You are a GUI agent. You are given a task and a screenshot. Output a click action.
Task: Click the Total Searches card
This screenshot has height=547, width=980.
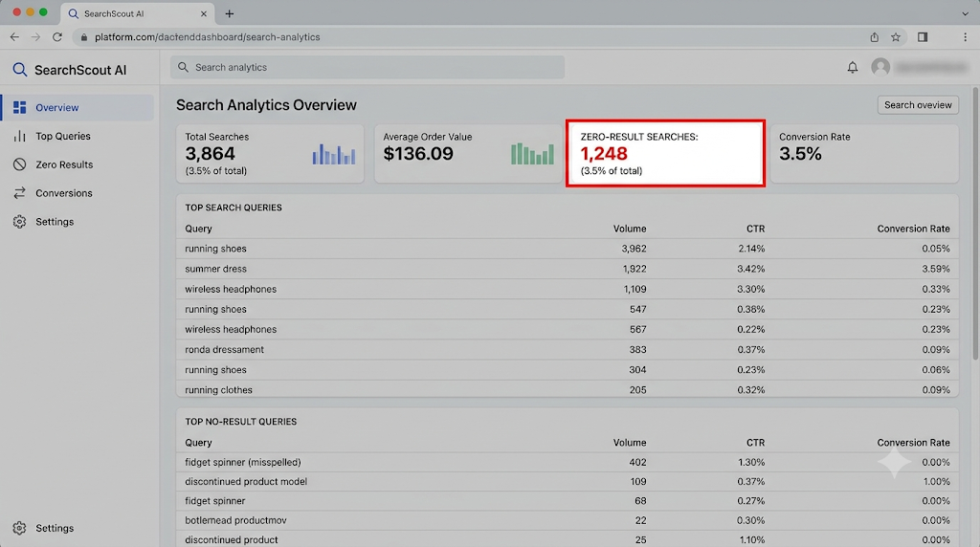point(270,154)
